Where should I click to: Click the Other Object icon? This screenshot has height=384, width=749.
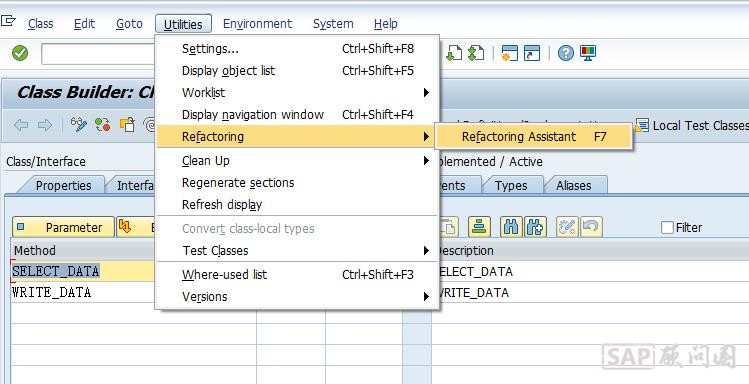(127, 125)
